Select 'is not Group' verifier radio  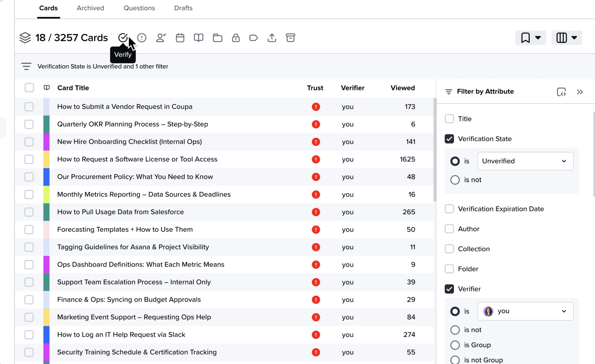[x=455, y=360]
